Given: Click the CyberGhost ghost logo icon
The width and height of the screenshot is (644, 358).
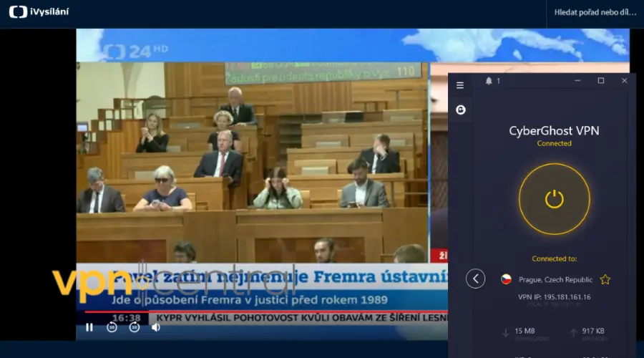Looking at the screenshot, I should pos(460,110).
